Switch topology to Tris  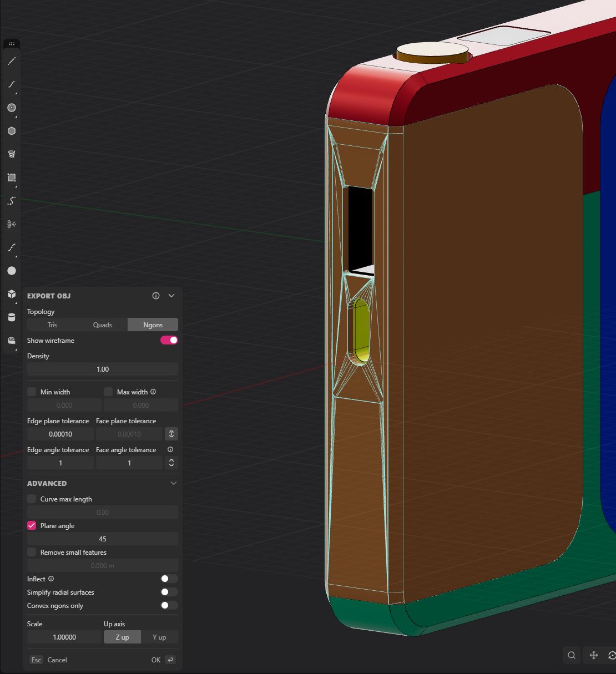click(x=52, y=325)
